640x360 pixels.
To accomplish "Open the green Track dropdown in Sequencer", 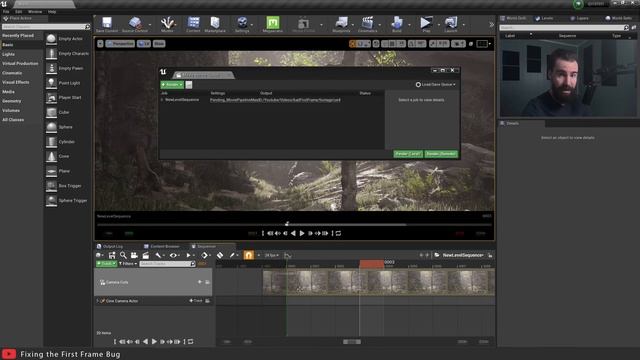I will tap(106, 264).
